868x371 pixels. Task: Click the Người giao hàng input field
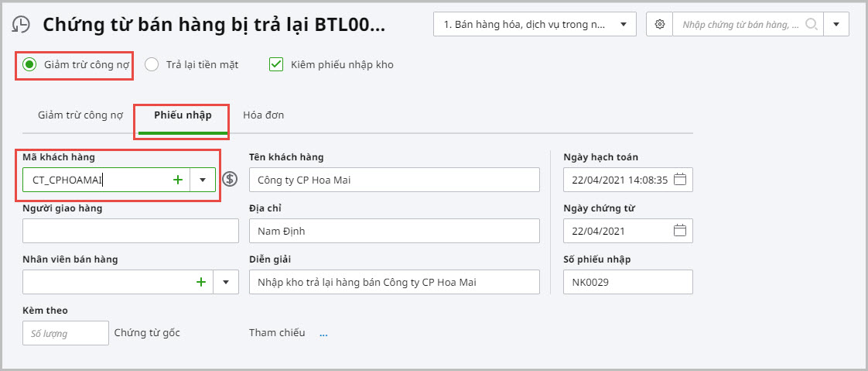point(131,231)
